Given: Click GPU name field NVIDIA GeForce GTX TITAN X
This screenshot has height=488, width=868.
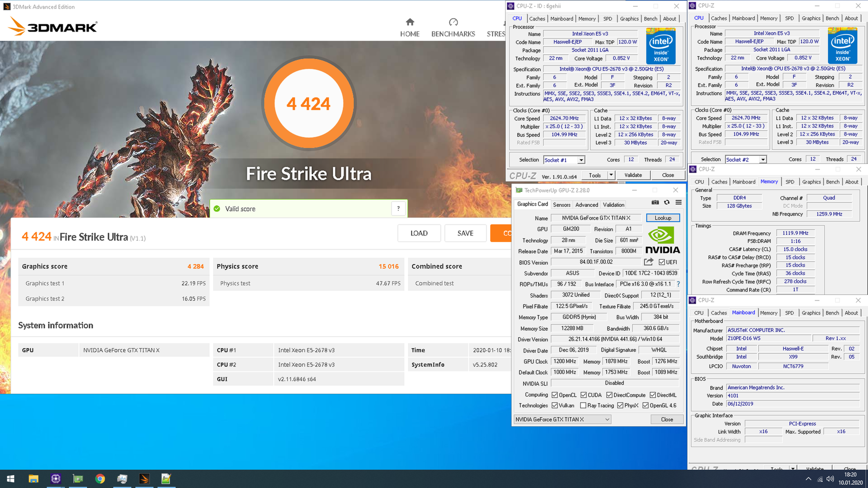Looking at the screenshot, I should [596, 218].
